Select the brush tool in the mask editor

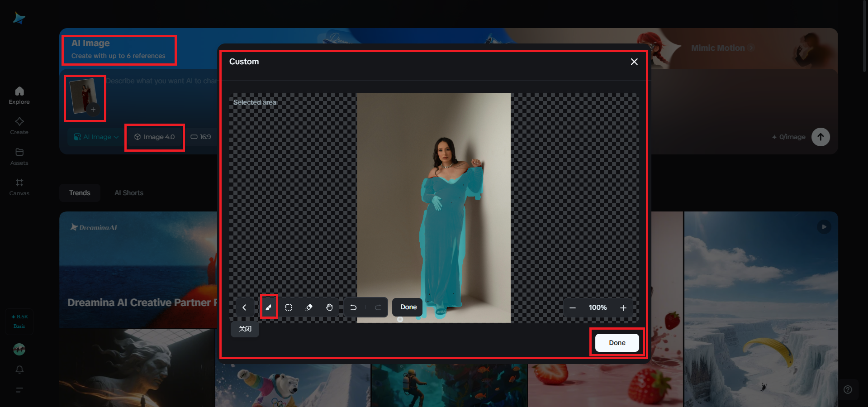click(269, 307)
